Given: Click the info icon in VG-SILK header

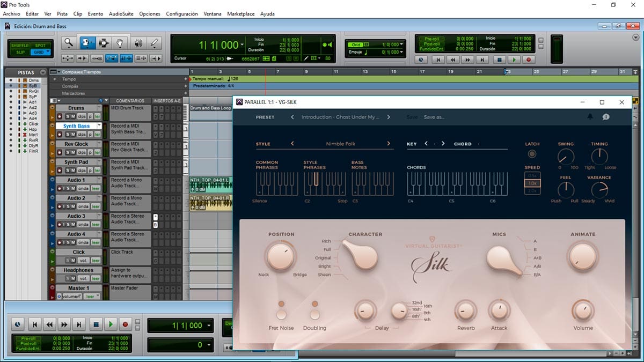Looking at the screenshot, I should (x=606, y=117).
